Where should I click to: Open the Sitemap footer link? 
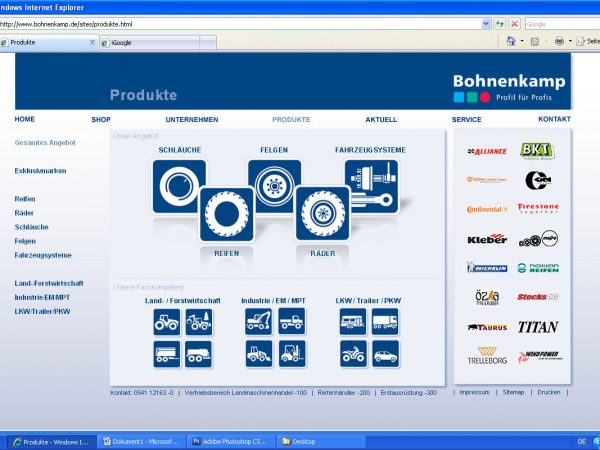point(514,392)
